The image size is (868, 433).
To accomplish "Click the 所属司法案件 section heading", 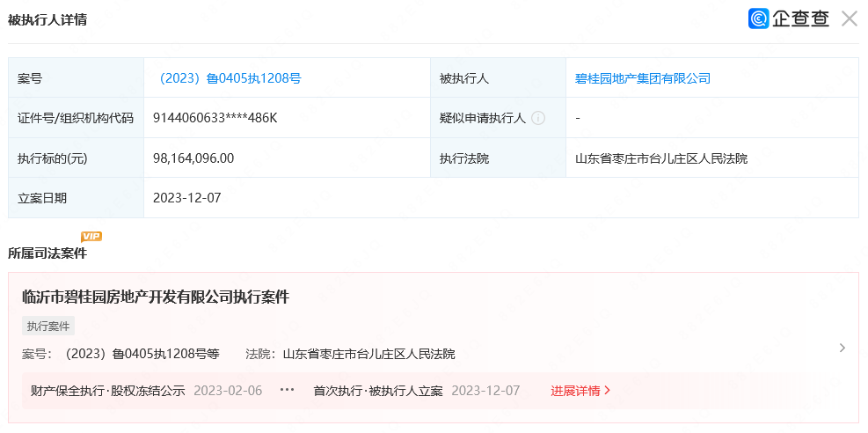I will pos(47,253).
